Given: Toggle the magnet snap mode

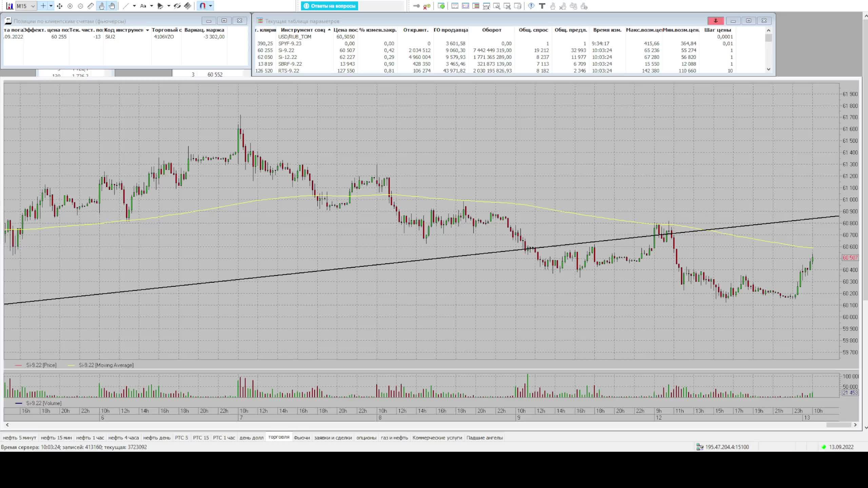Looking at the screenshot, I should point(202,6).
